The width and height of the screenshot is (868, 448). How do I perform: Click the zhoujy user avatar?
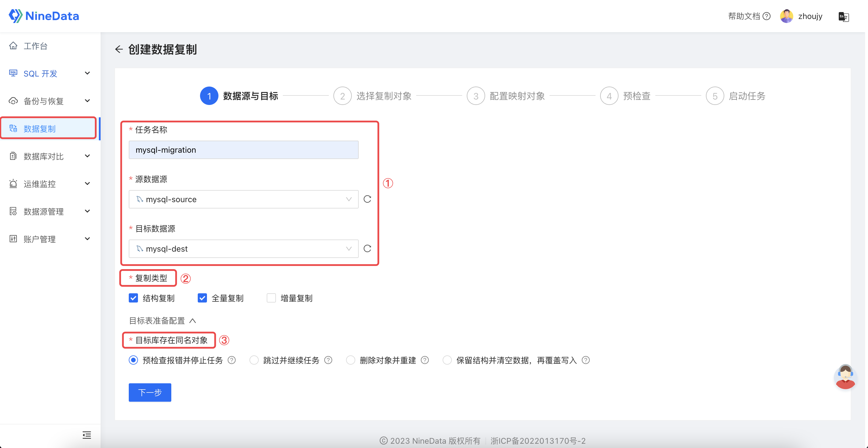coord(786,16)
